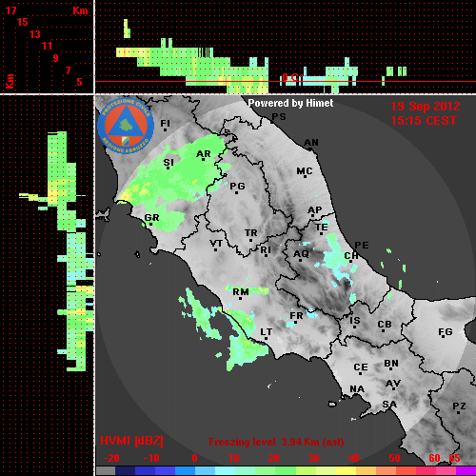Screen dimensions: 476x476
Task: Click the '13' altitude label
Action: tap(35, 34)
